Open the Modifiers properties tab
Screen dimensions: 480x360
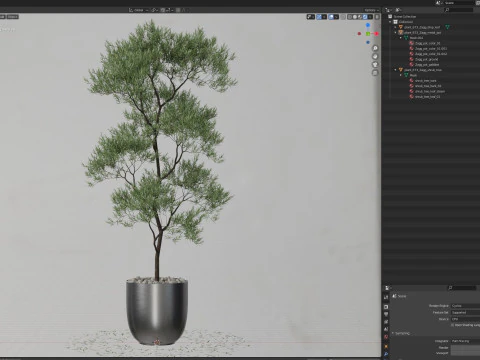click(386, 354)
